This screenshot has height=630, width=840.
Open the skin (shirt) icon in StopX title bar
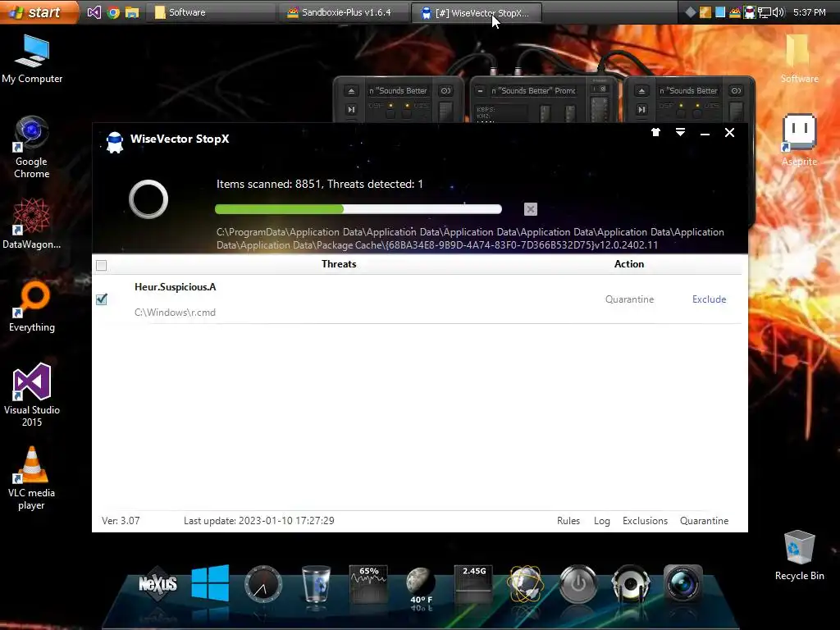coord(655,132)
